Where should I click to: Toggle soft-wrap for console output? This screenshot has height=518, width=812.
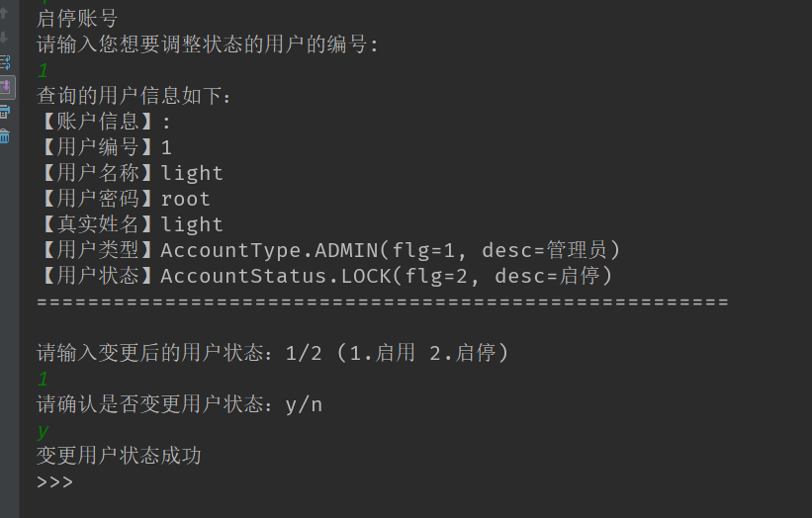click(4, 62)
